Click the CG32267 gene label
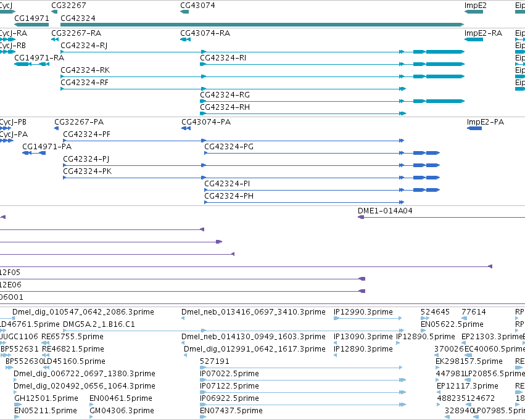 (x=68, y=6)
